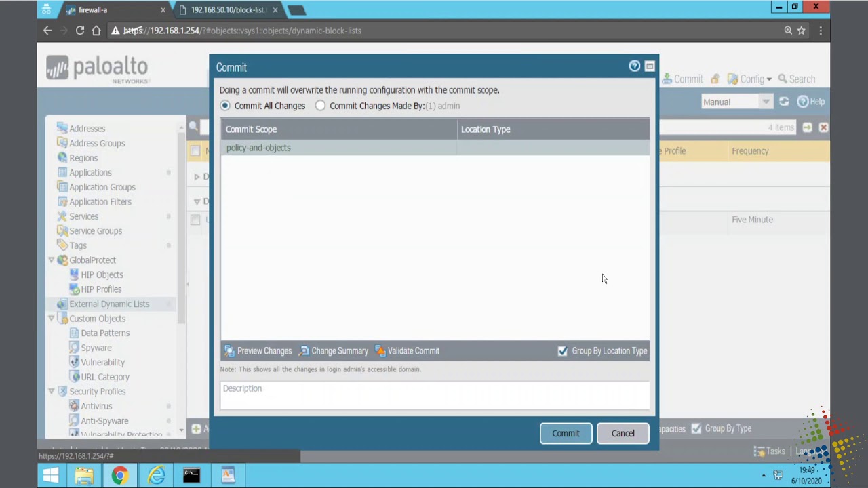Click the lock icon next to Commit

(x=715, y=79)
